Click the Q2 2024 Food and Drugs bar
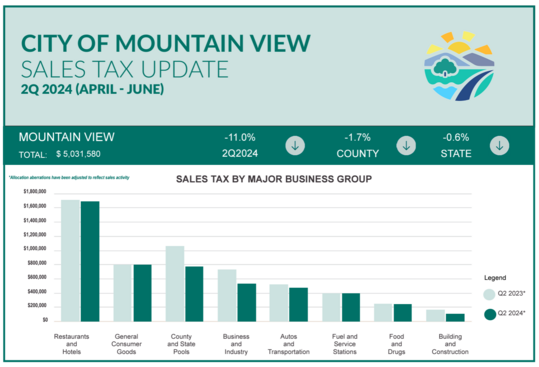Viewport: 539px width, 367px height. [403, 313]
